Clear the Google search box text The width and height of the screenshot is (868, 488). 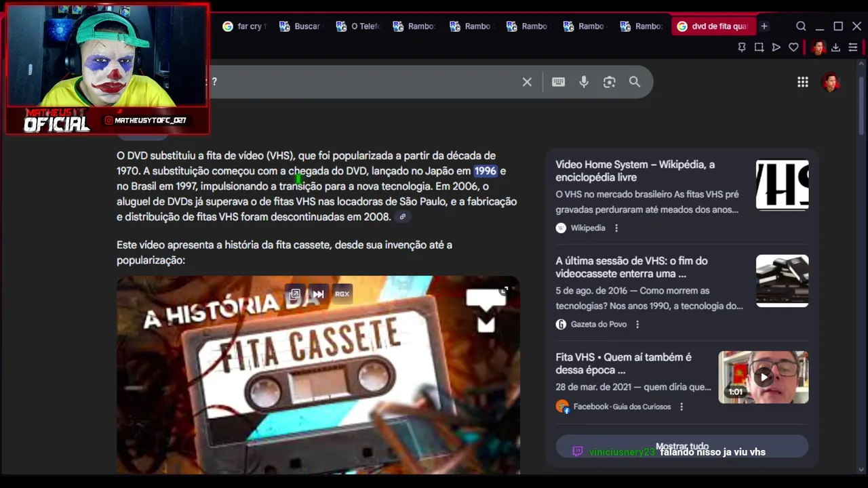point(527,82)
